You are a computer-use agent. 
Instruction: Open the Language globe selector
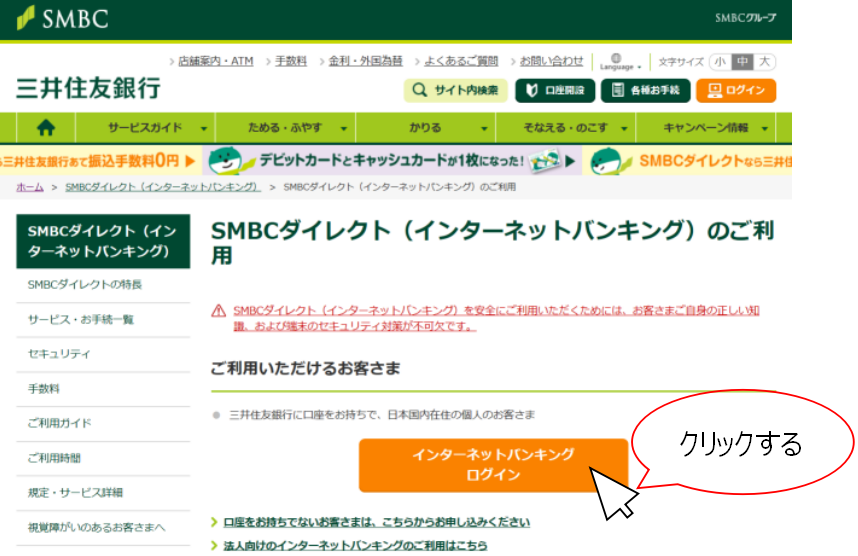click(x=620, y=62)
